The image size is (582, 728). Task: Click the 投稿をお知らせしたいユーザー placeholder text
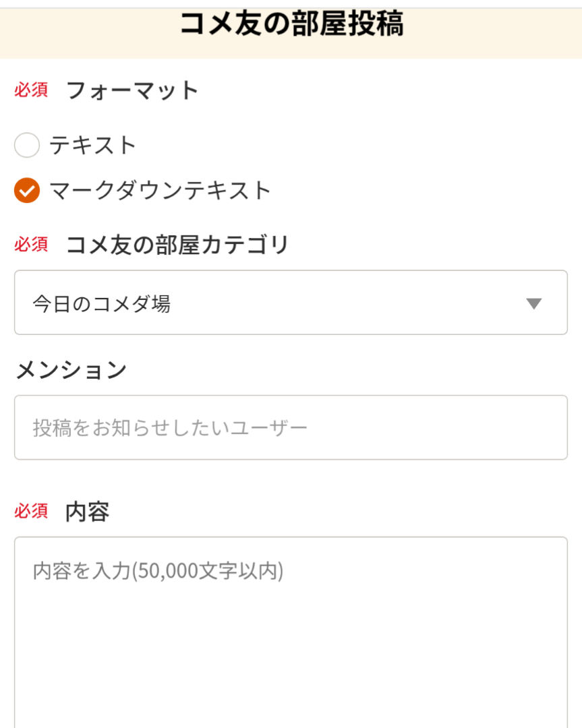click(170, 427)
